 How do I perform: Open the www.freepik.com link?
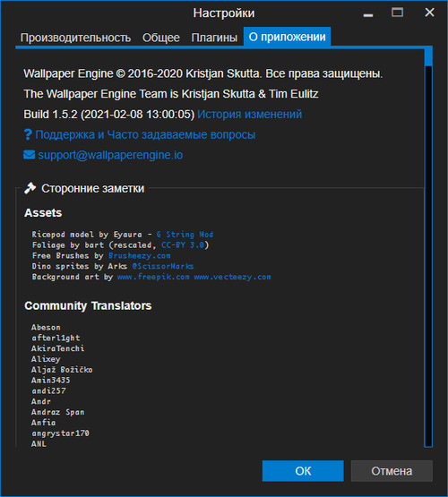click(x=153, y=277)
